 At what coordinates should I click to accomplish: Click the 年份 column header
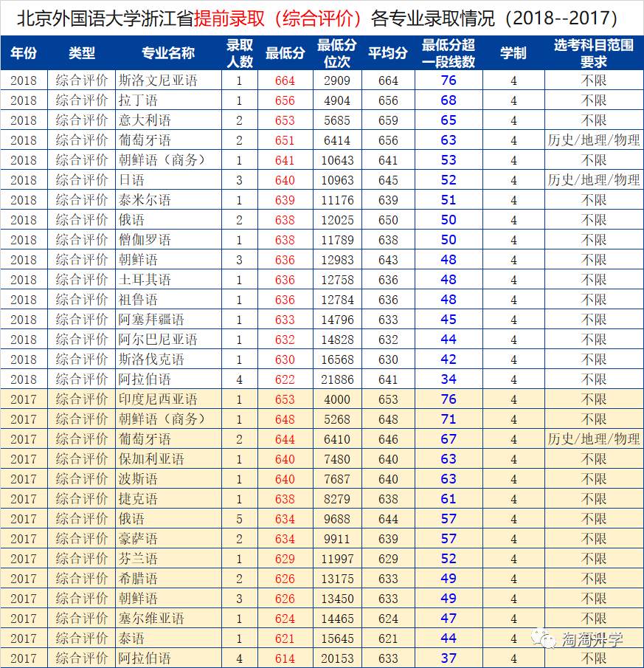[24, 53]
